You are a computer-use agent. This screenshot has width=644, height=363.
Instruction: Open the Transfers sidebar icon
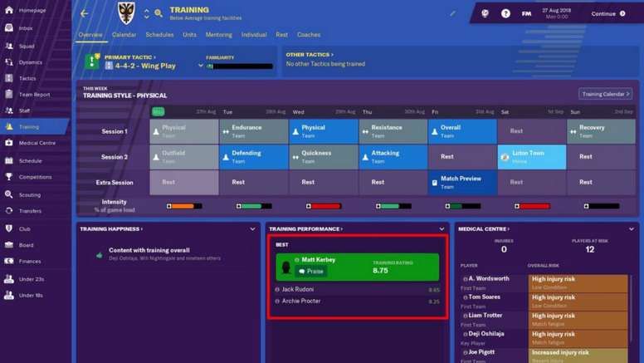click(x=9, y=210)
